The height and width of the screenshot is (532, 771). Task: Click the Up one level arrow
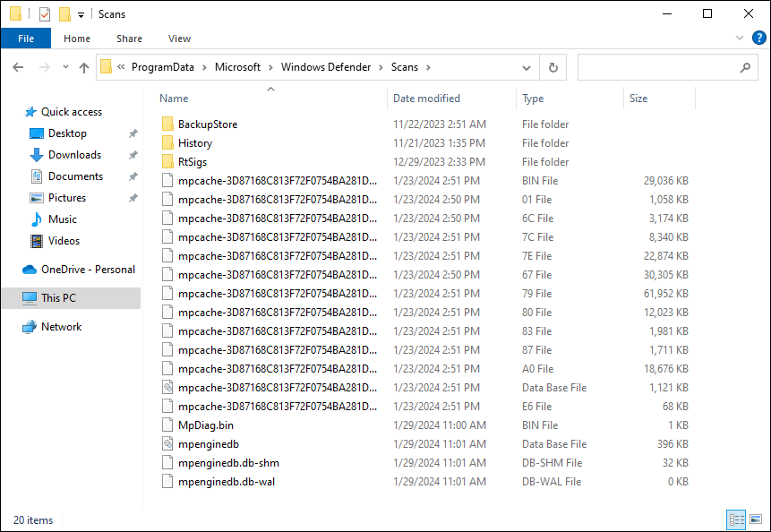tap(84, 67)
